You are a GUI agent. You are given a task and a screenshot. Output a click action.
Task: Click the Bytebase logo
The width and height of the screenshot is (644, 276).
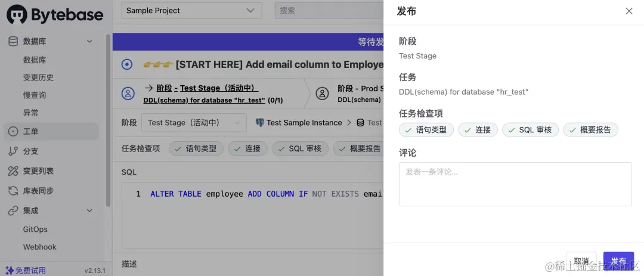point(55,14)
